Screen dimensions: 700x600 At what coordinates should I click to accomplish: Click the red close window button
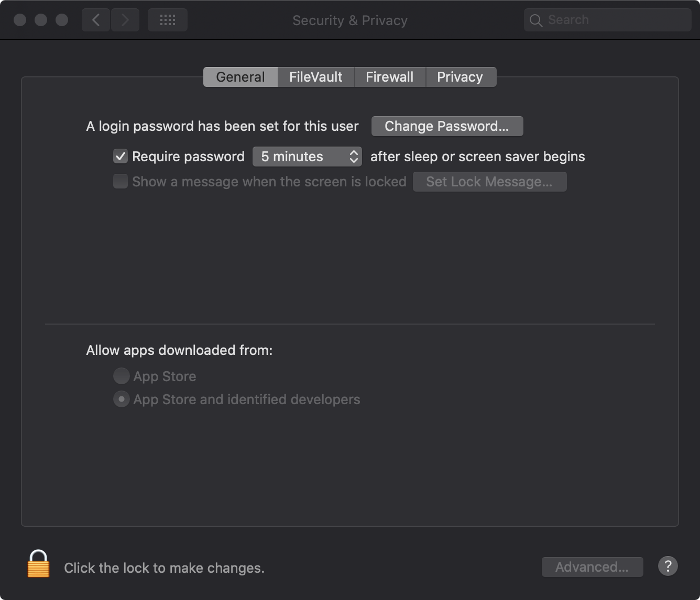point(20,20)
